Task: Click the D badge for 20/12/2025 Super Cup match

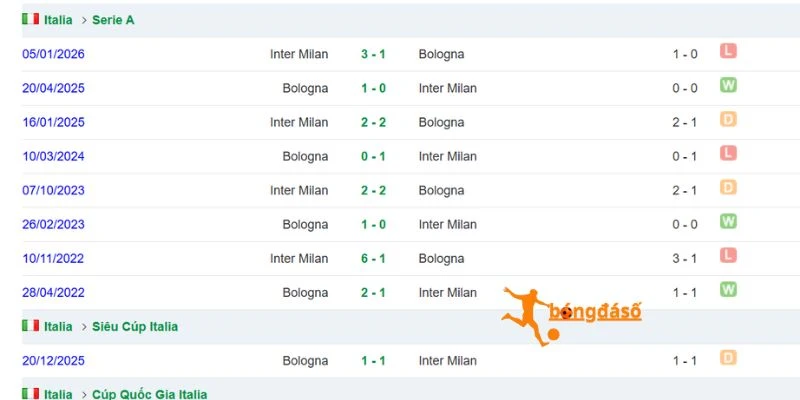Action: point(728,358)
